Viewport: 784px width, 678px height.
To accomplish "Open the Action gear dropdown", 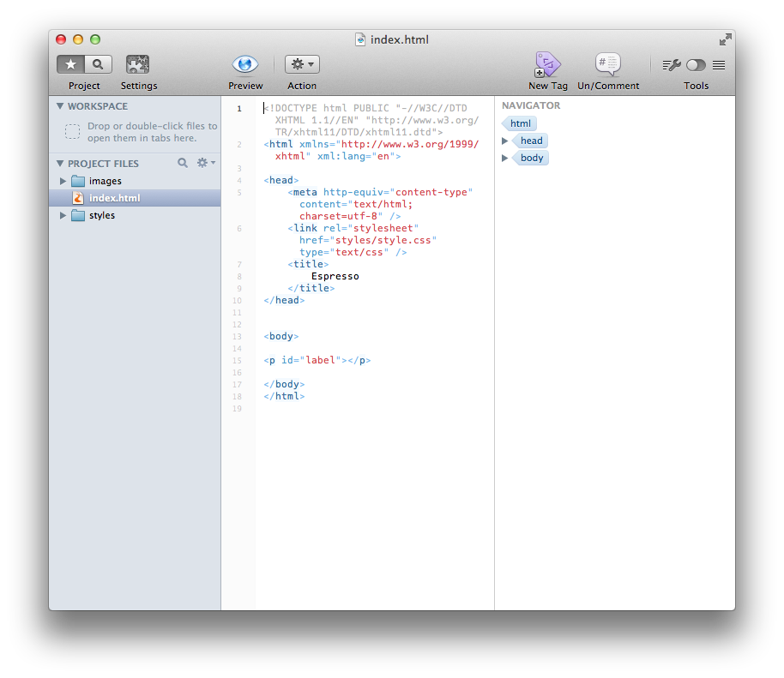I will pos(302,64).
